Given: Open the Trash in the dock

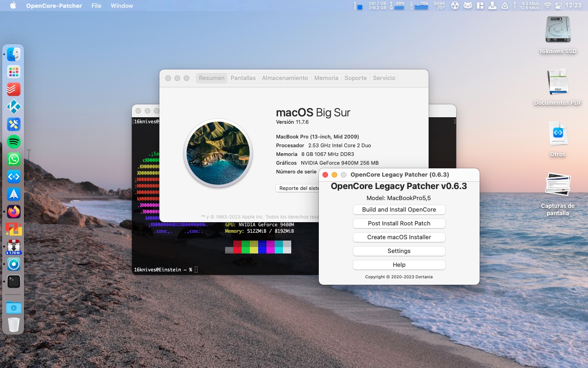Looking at the screenshot, I should coord(14,325).
